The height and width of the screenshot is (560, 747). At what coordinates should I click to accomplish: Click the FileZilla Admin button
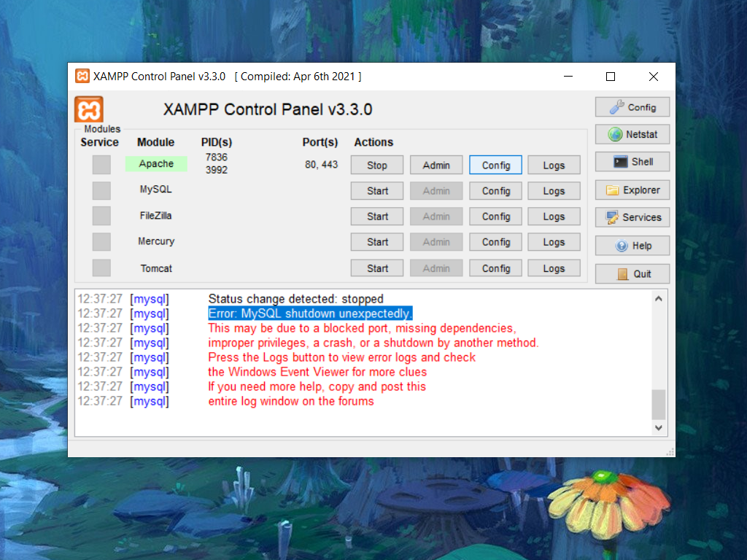(x=436, y=217)
